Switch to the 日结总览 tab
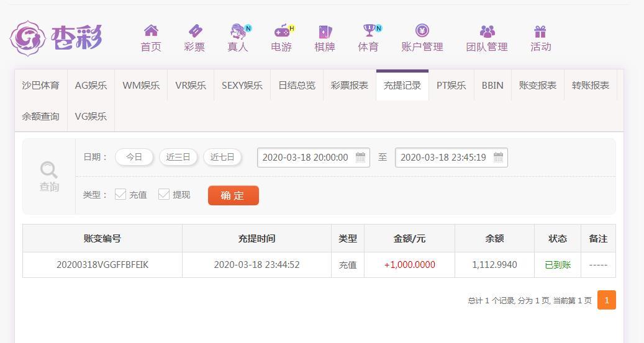The width and height of the screenshot is (644, 343). (297, 86)
